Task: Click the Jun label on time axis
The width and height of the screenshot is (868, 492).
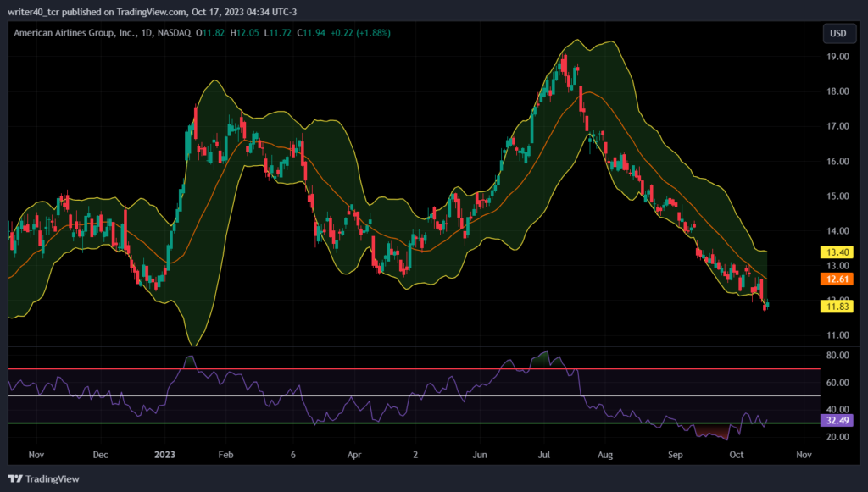Action: click(x=480, y=455)
